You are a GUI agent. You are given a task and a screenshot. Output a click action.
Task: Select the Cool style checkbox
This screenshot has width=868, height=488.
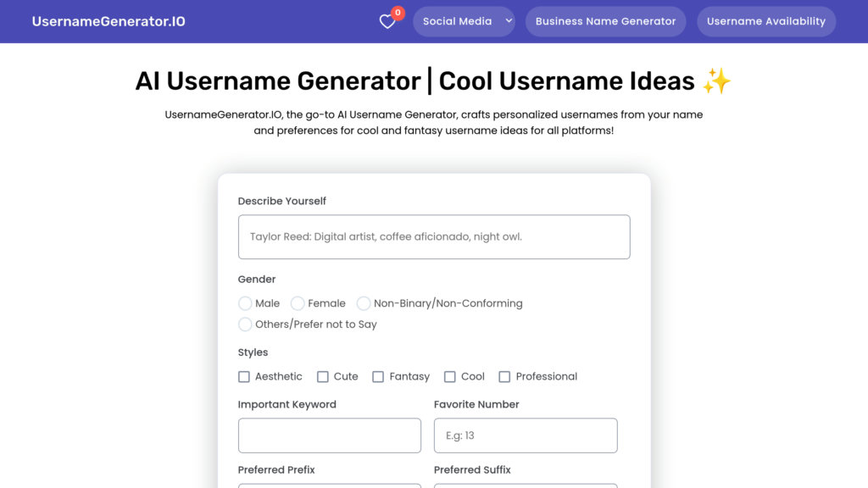(449, 376)
